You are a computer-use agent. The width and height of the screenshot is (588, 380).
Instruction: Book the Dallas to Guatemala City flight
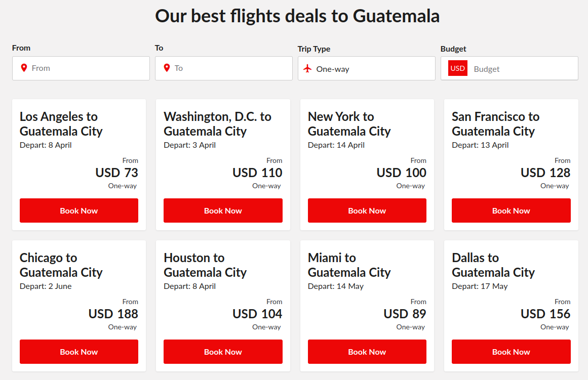click(x=511, y=352)
